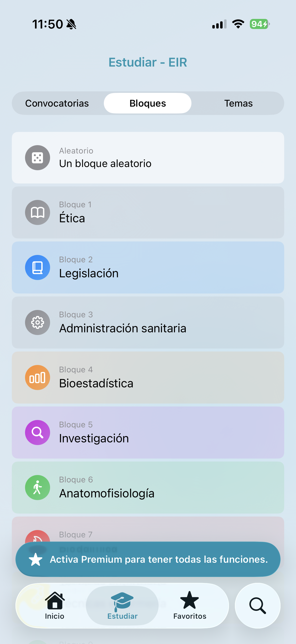Tap the orange chart icon for Bioestadística
296x644 pixels.
(38, 378)
